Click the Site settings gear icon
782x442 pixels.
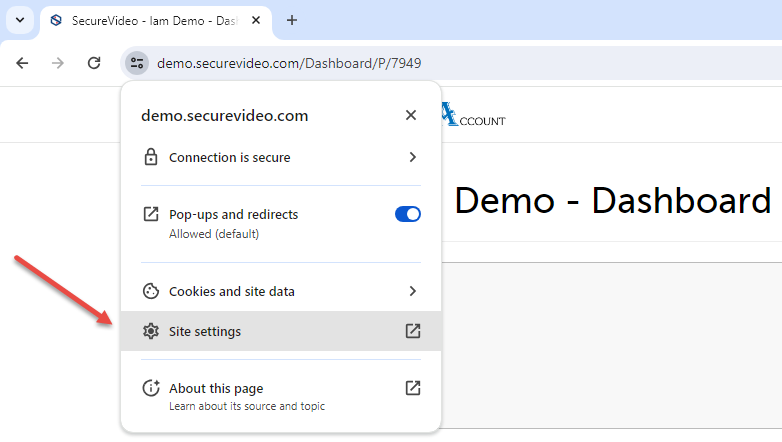[x=151, y=331]
